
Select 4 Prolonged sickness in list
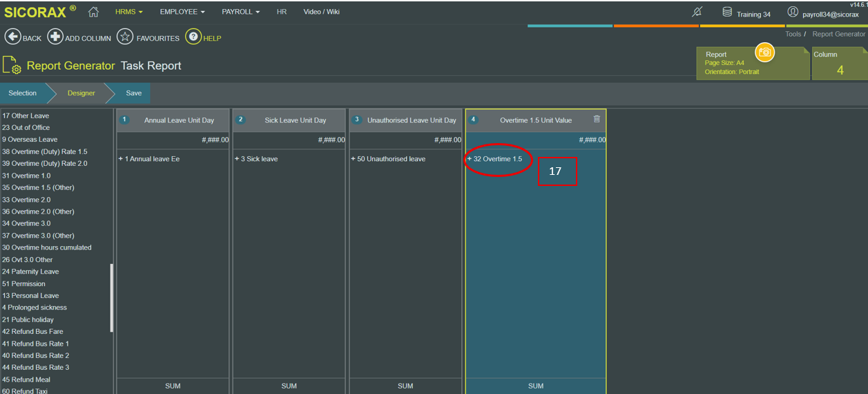pos(35,308)
